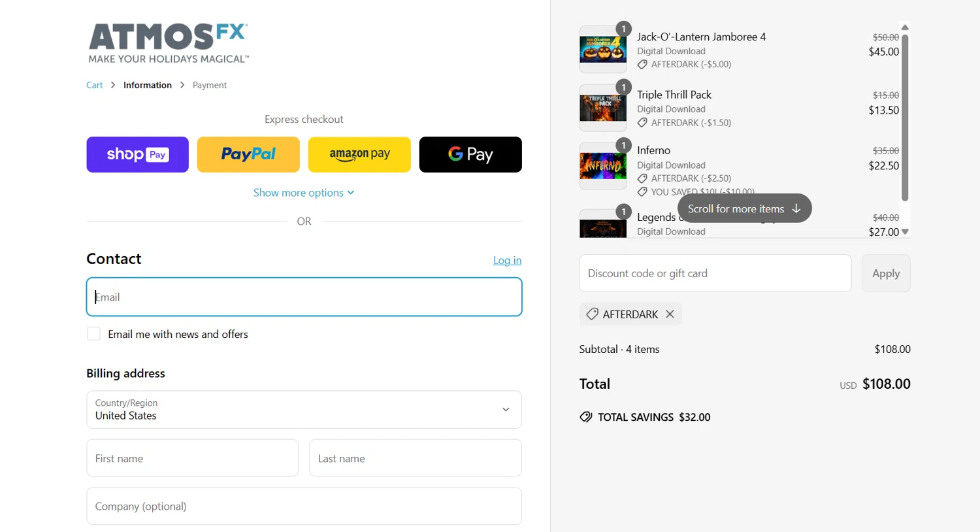This screenshot has width=980, height=532.
Task: Click the AtmosFX logo
Action: coord(169,43)
